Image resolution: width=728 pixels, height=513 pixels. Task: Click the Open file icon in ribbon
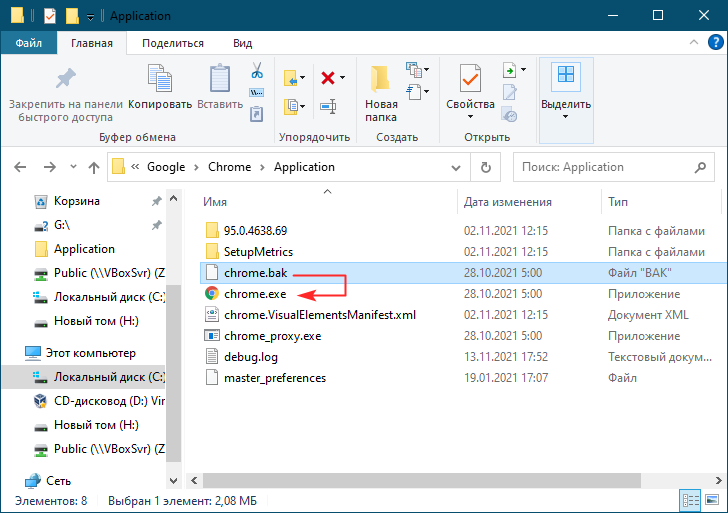point(509,70)
